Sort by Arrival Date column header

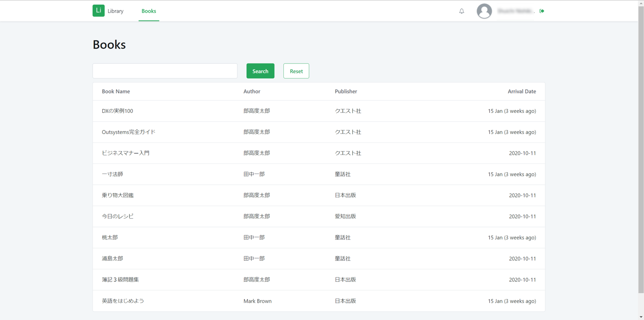click(x=522, y=91)
